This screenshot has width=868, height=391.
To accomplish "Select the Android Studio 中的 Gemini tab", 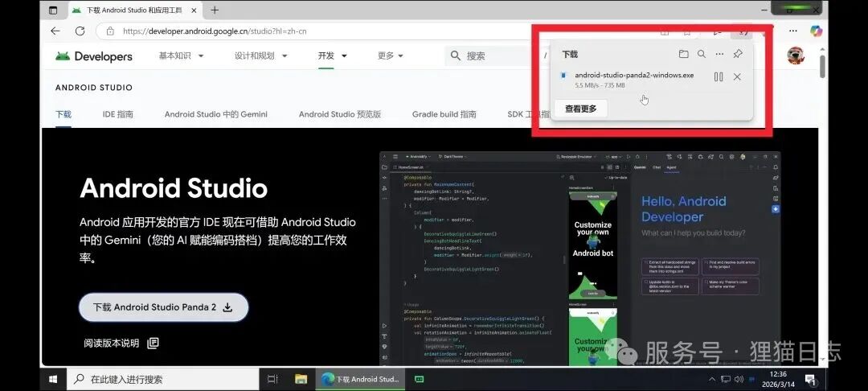I will [x=216, y=114].
